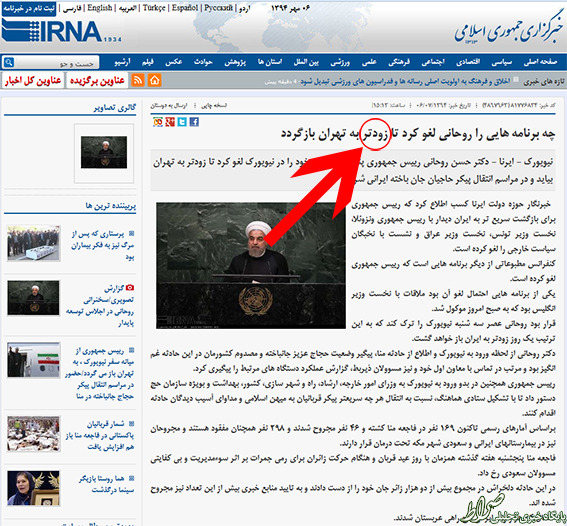This screenshot has height=526, width=567.
Task: Click the article headline چه برنامه هایی را روحانی
Action: coord(418,134)
